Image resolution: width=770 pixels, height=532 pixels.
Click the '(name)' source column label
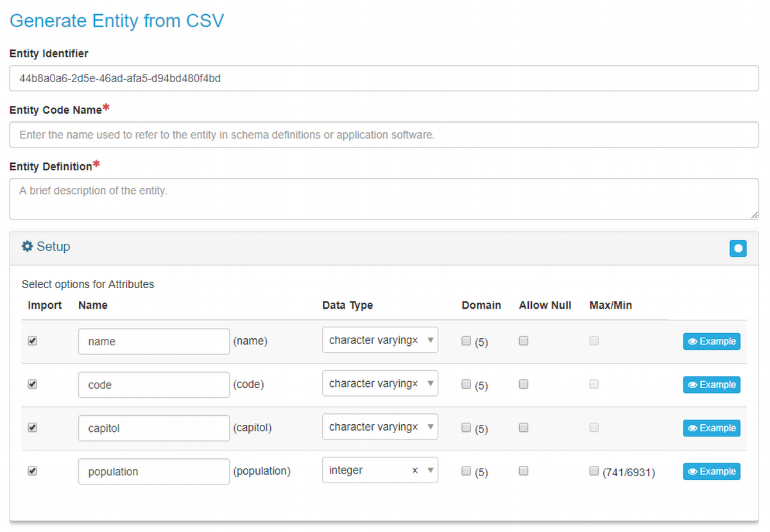(x=250, y=341)
